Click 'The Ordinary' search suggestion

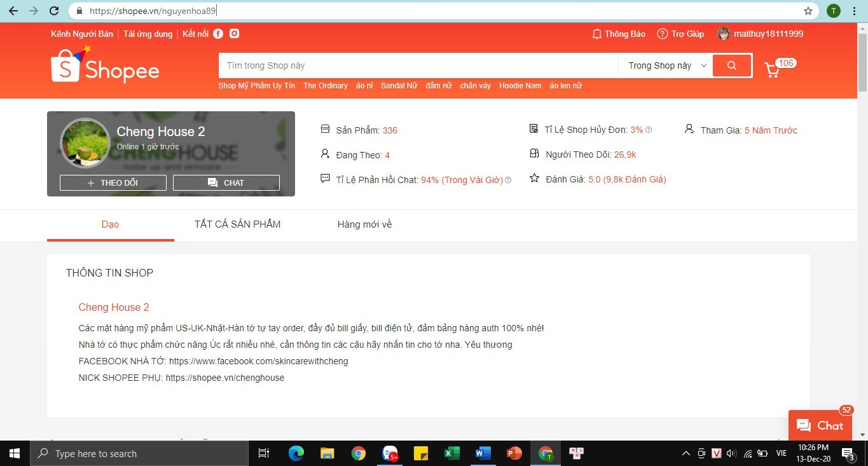326,86
